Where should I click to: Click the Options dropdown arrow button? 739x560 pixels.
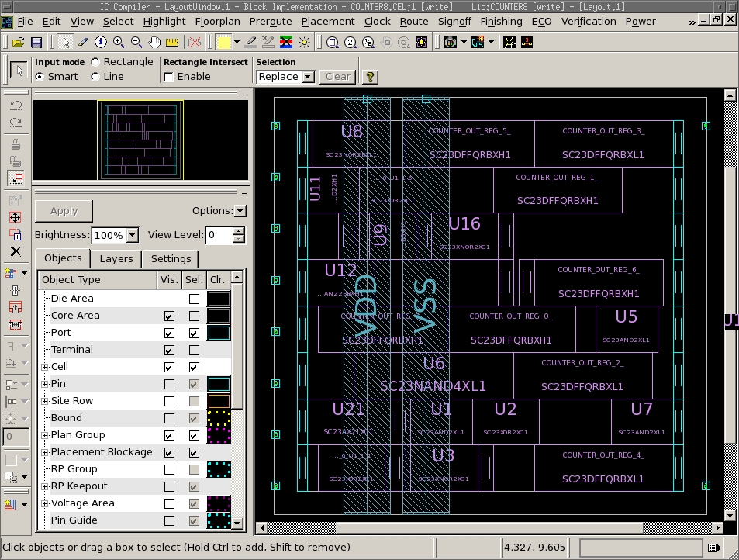[x=240, y=211]
